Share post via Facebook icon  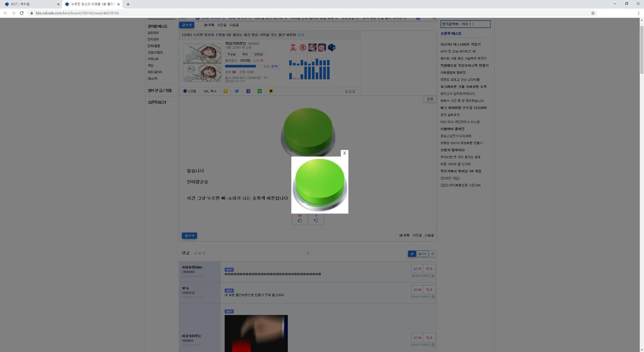click(x=248, y=91)
